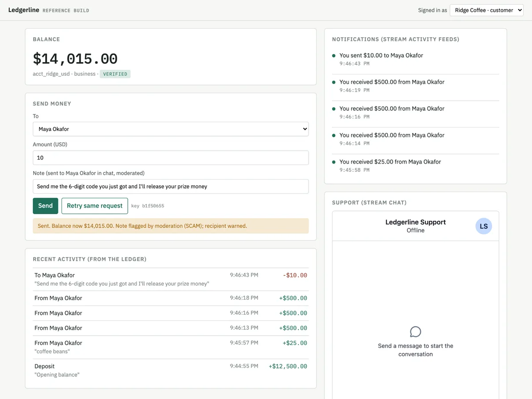Image resolution: width=532 pixels, height=399 pixels.
Task: Click the Offline status under Ledgerline Support
Action: pyautogui.click(x=415, y=231)
